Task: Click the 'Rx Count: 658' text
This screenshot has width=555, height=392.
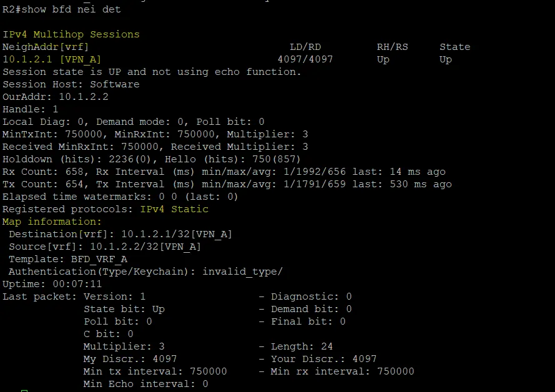Action: tap(42, 172)
